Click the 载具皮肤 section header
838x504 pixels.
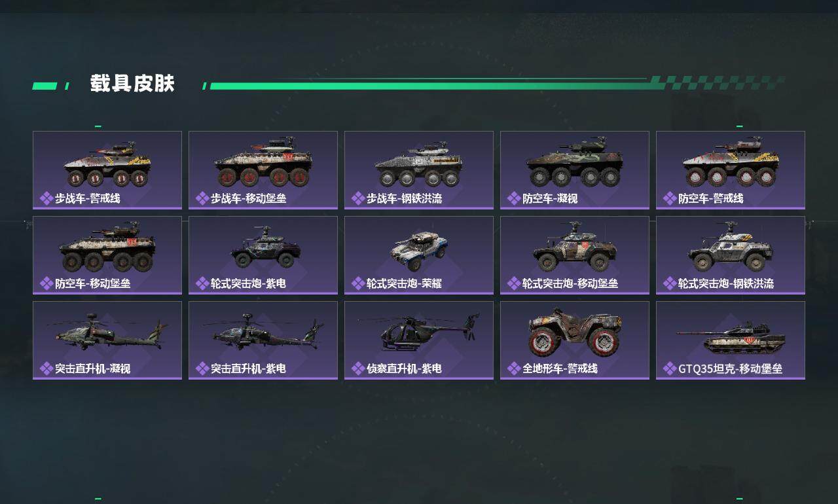tap(132, 84)
